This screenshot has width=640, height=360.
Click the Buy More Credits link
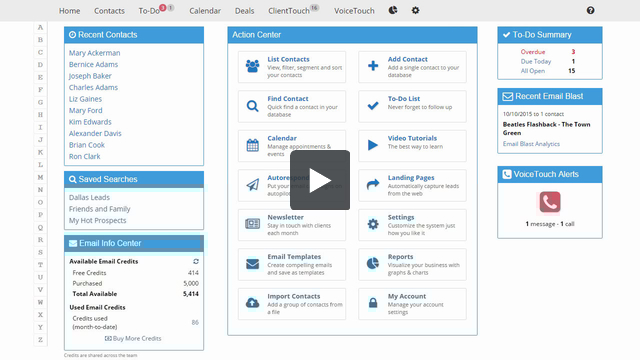133,338
